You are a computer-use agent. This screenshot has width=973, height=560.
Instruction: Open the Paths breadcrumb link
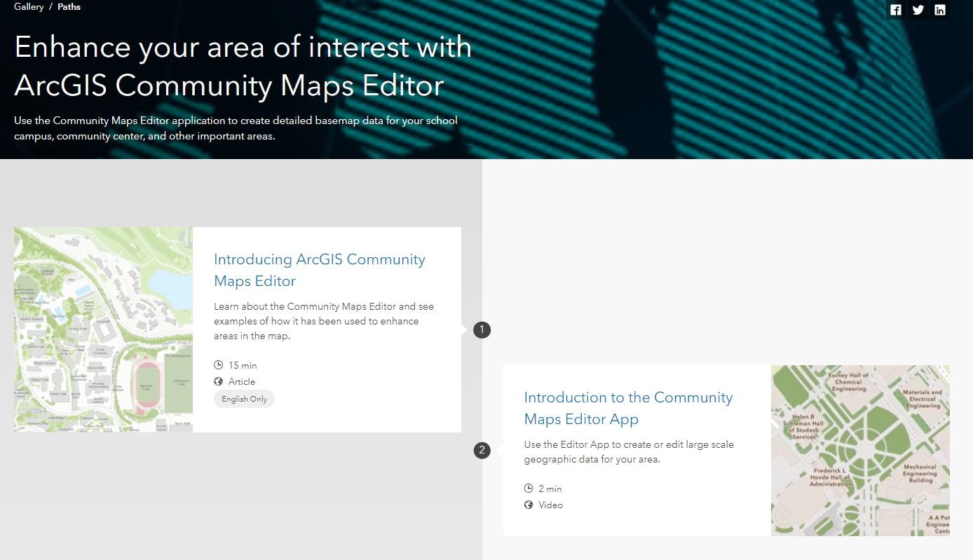coord(69,7)
